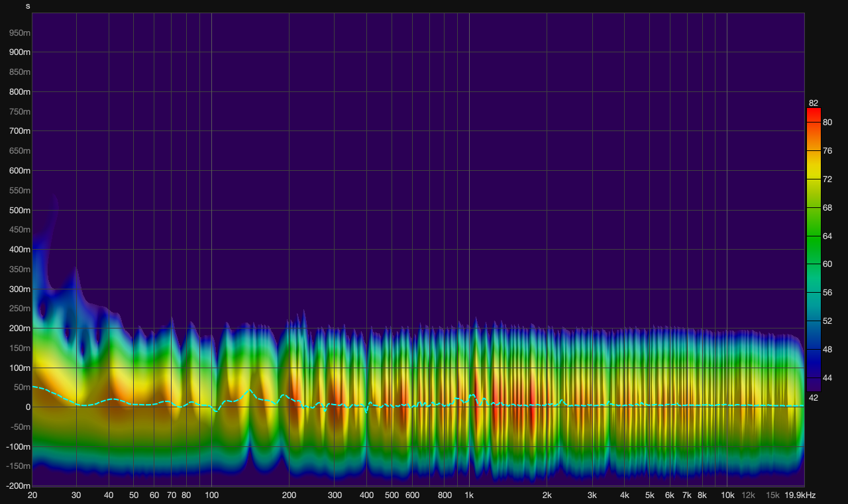
Task: Click the 15k frequency axis label
Action: point(772,495)
